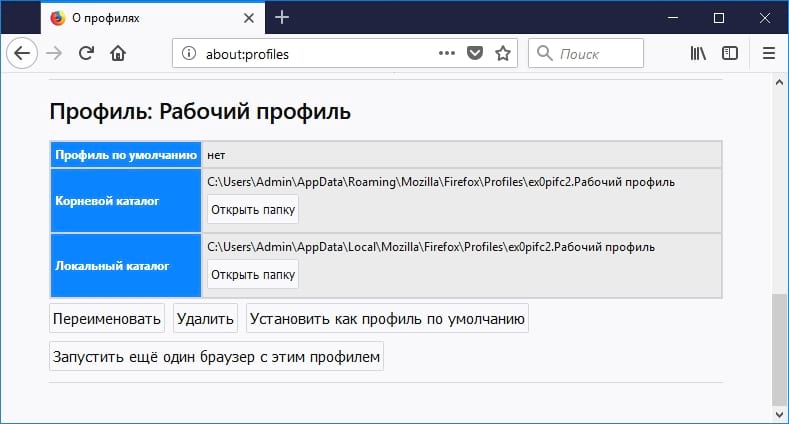Minimize the Firefox window
789x424 pixels.
coord(673,18)
